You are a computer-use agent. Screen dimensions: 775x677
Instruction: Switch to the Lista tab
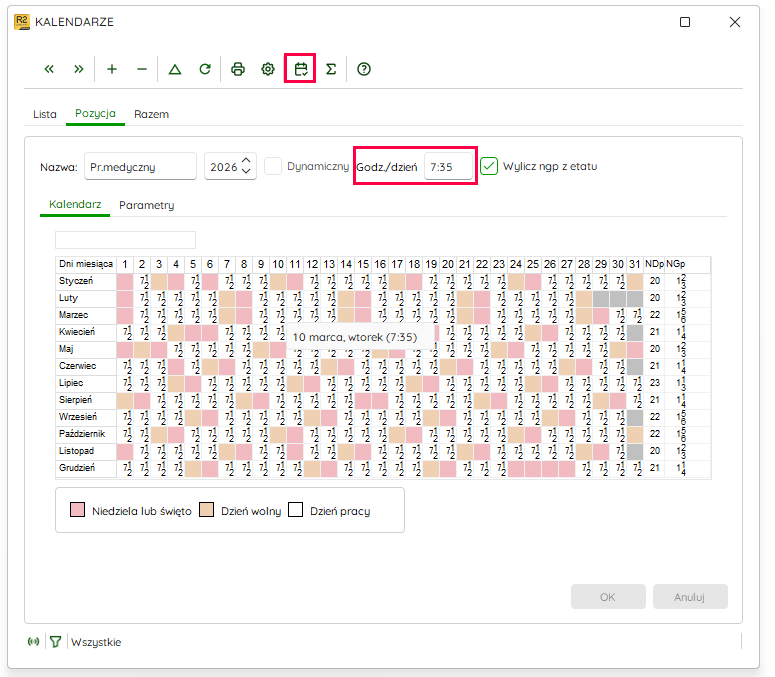click(x=45, y=114)
